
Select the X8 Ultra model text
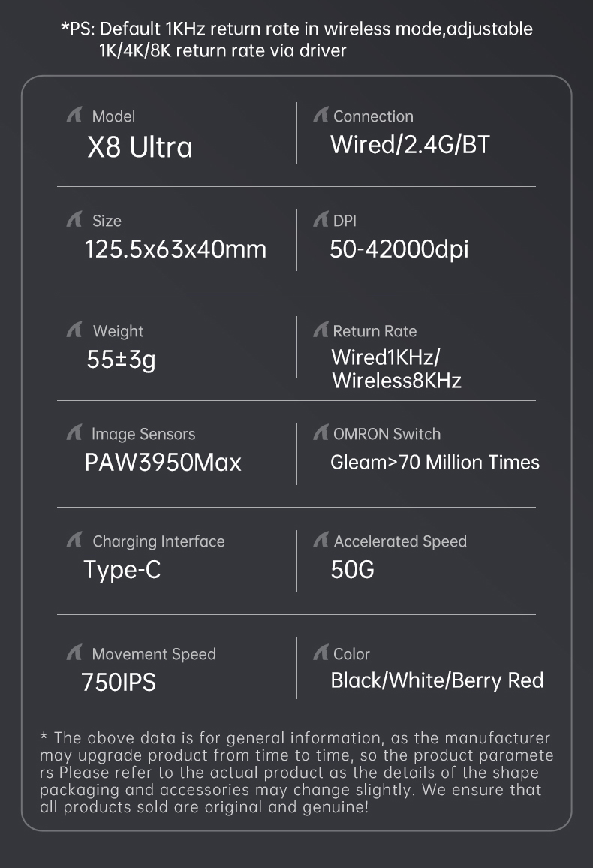[140, 147]
